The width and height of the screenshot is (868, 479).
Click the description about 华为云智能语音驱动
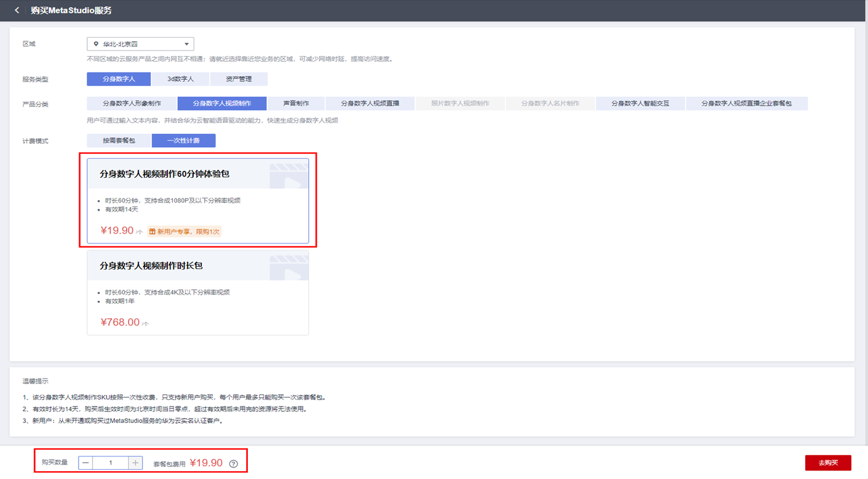point(213,121)
